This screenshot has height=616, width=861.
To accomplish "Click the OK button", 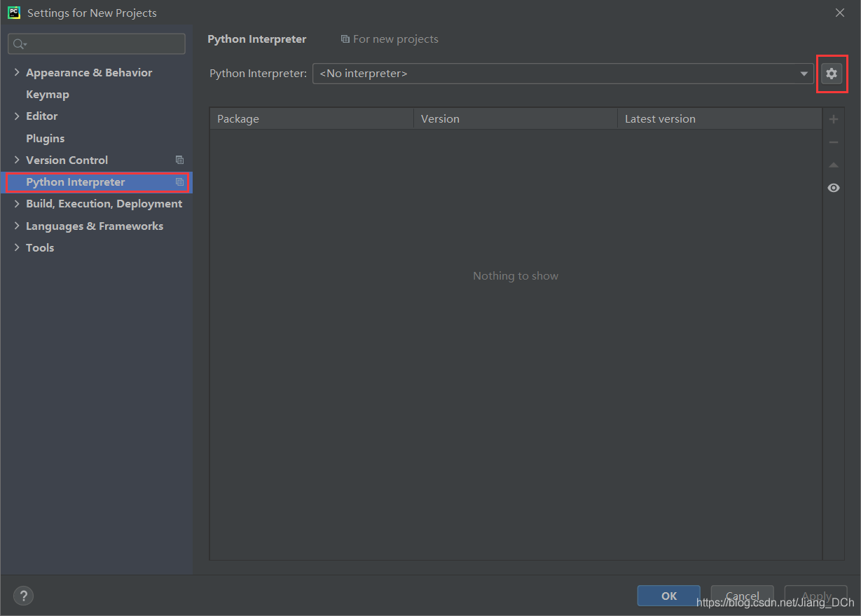I will click(669, 596).
